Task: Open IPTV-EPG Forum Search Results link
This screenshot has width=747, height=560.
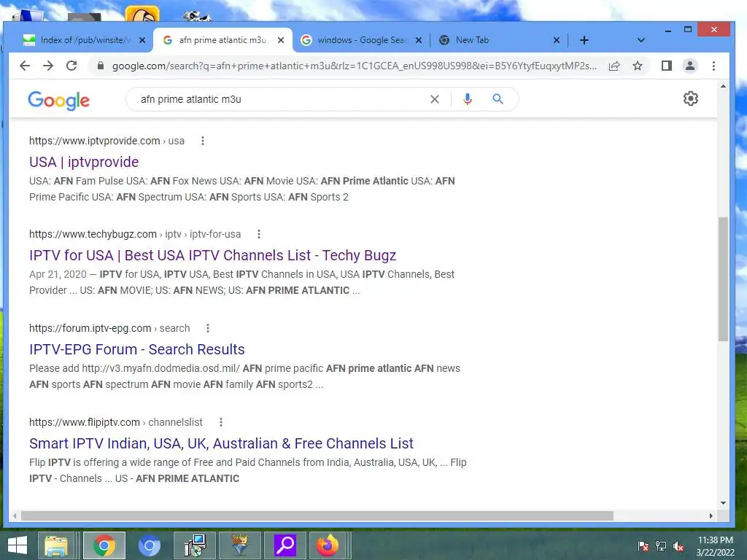Action: click(x=136, y=349)
